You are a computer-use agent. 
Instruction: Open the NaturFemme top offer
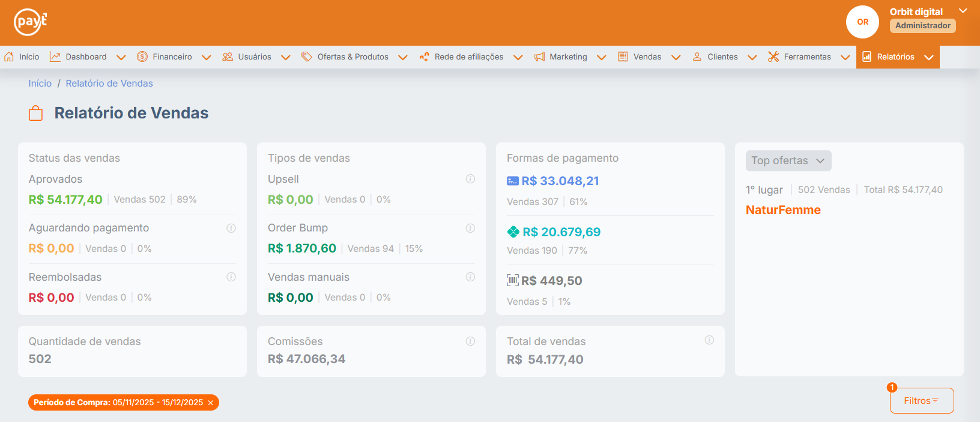coord(783,210)
